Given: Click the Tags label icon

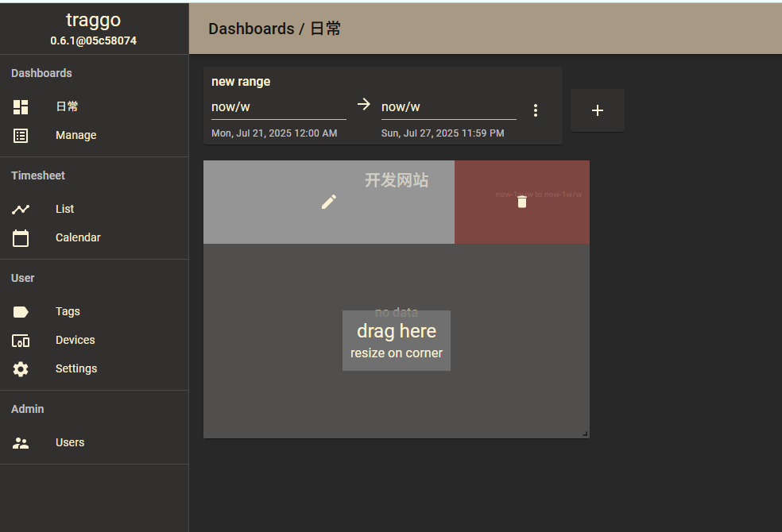Looking at the screenshot, I should [21, 312].
